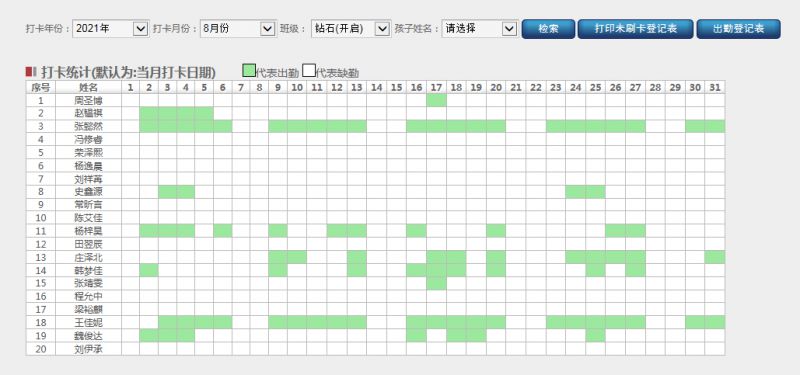Open the 打卡月份 dropdown showing 8月份
The height and width of the screenshot is (375, 800).
click(238, 29)
